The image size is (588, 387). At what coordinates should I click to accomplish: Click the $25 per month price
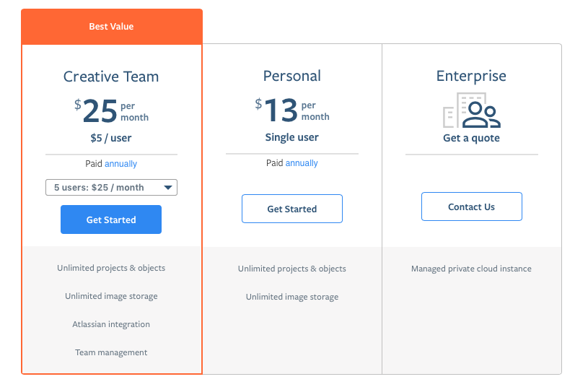coord(111,110)
